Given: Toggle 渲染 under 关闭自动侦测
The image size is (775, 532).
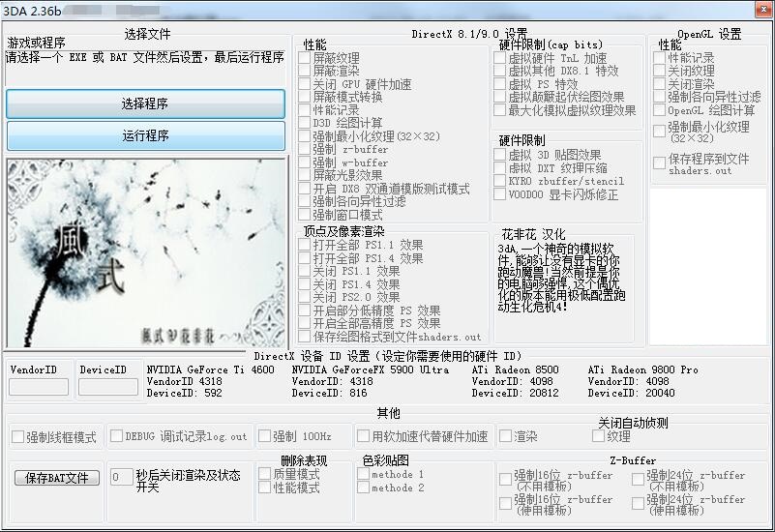Looking at the screenshot, I should point(505,435).
